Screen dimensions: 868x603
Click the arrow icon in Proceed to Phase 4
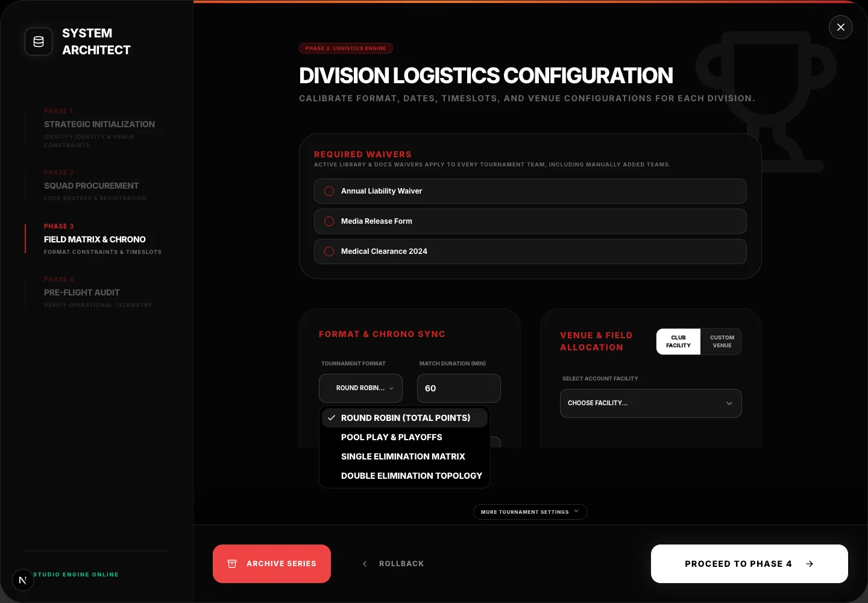[x=810, y=564]
